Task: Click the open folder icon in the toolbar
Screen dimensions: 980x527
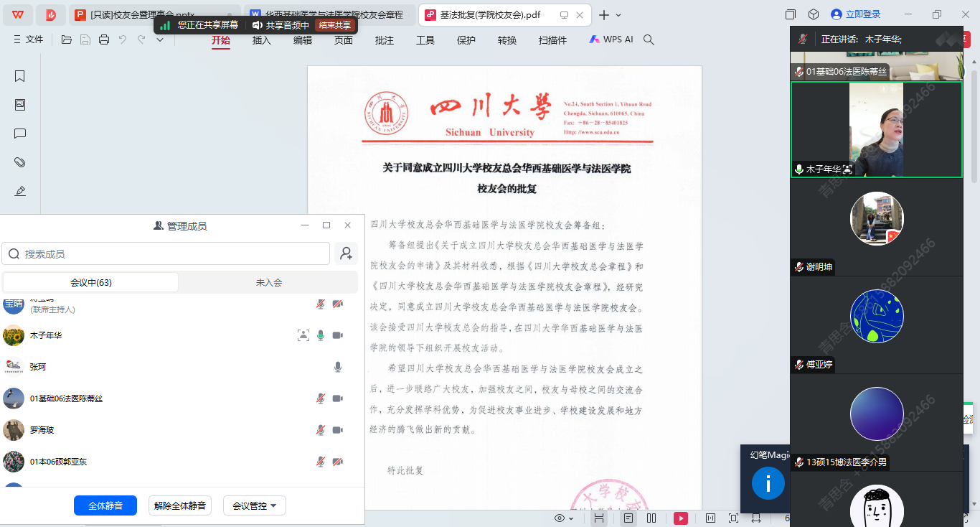Action: (x=67, y=40)
